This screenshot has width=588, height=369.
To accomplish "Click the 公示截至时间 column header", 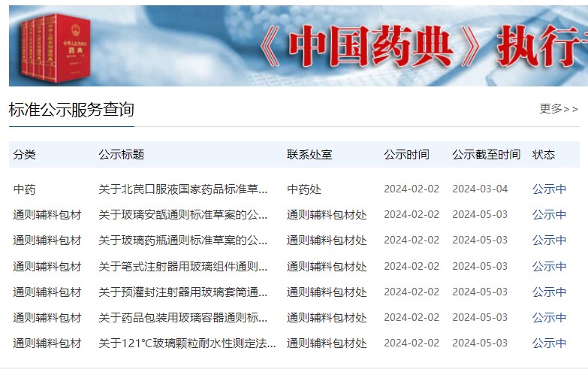I will pyautogui.click(x=487, y=155).
